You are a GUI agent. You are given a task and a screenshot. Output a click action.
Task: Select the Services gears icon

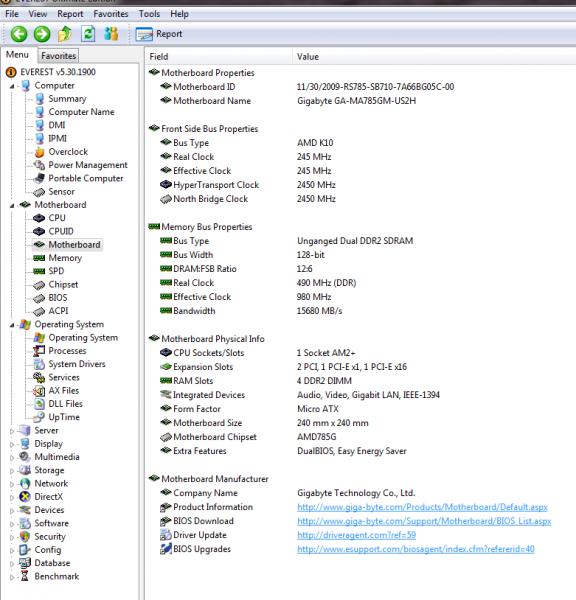(x=39, y=378)
